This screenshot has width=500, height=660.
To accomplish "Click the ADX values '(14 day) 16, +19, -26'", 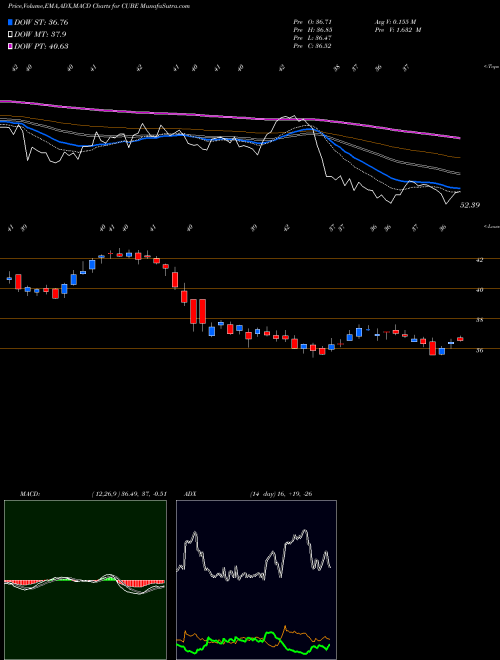I will pyautogui.click(x=281, y=494).
